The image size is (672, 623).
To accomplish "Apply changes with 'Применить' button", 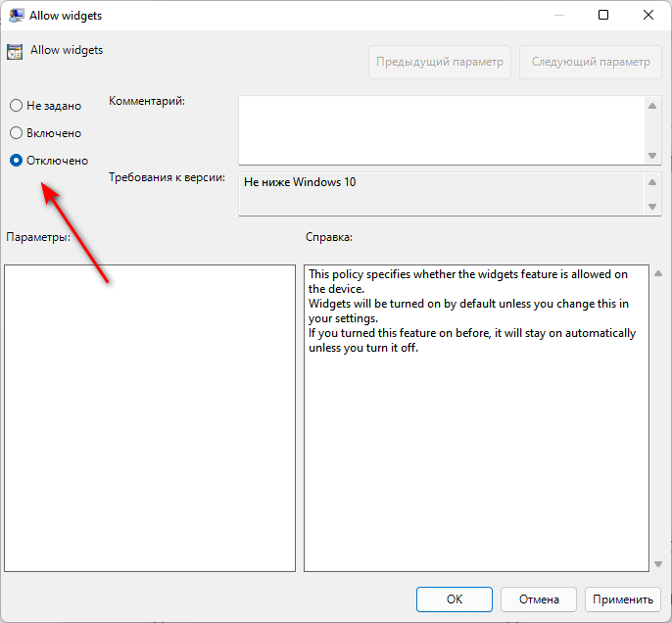I will tap(623, 599).
